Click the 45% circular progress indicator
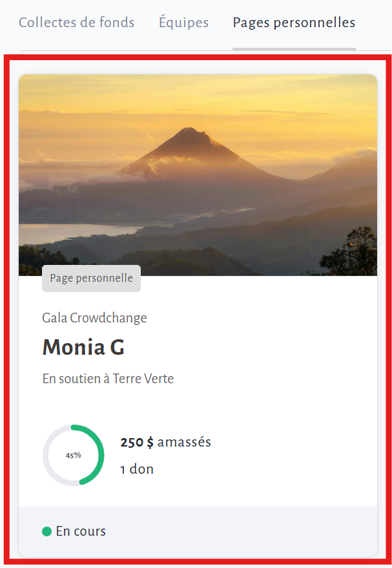392x568 pixels. click(74, 455)
